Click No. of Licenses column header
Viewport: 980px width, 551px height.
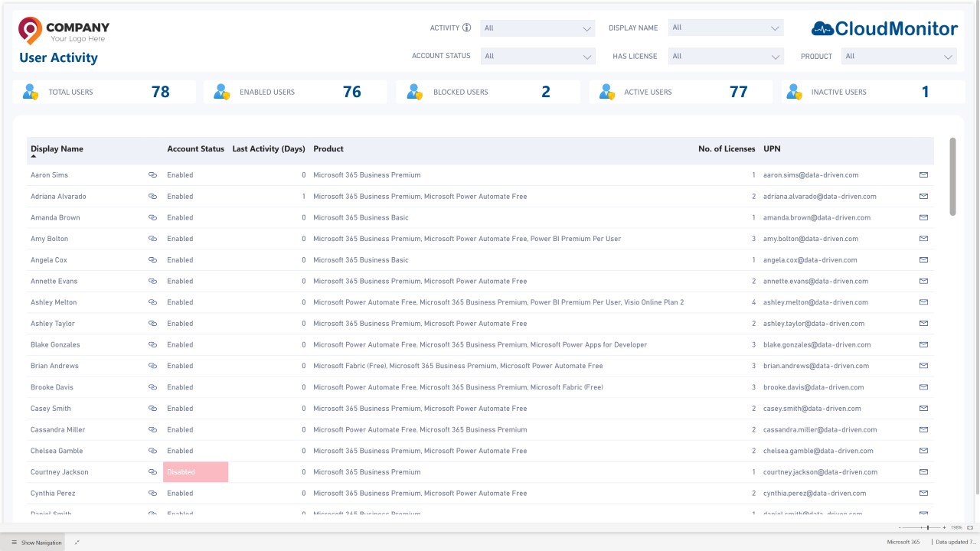(x=727, y=149)
